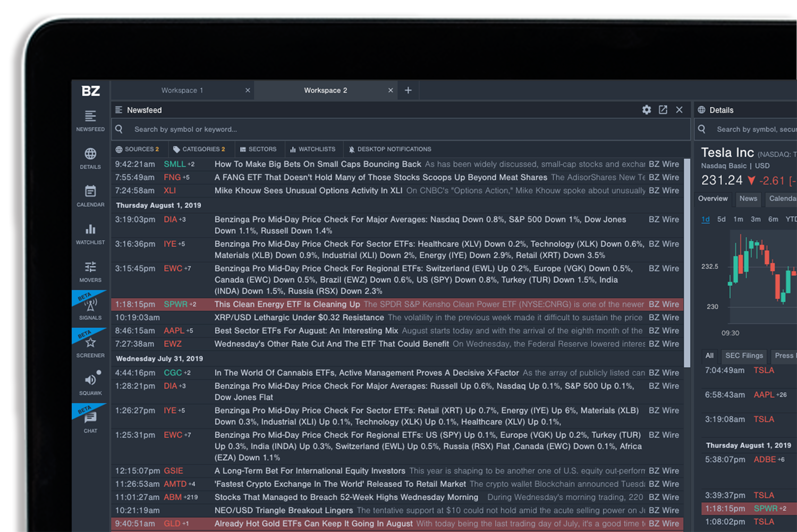
Task: Open the Signals beta tool
Action: pyautogui.click(x=90, y=309)
